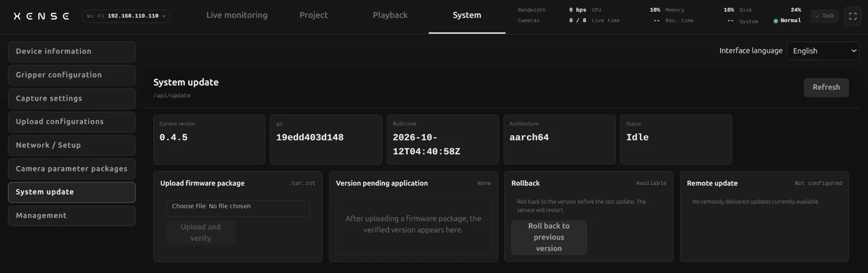Screen dimensions: 868x273
Task: Click the .tar.zst format label
Action: click(x=302, y=183)
